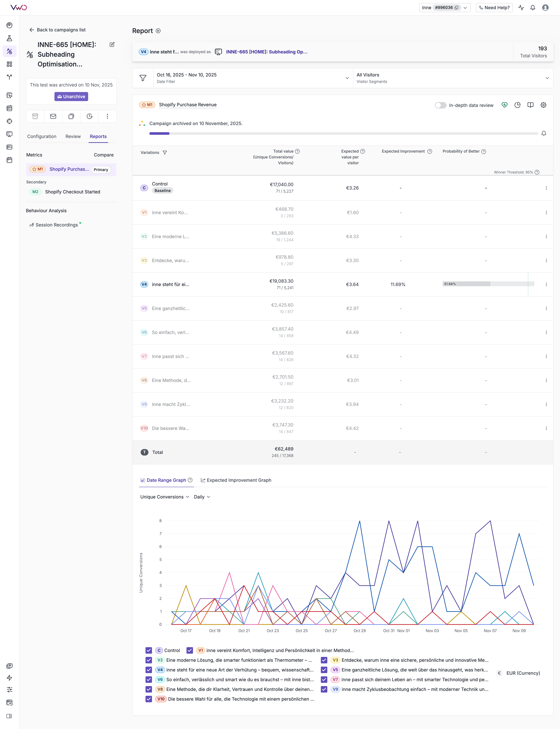The image size is (560, 729).
Task: Switch to Expected Improvement Graph tab
Action: pyautogui.click(x=236, y=480)
